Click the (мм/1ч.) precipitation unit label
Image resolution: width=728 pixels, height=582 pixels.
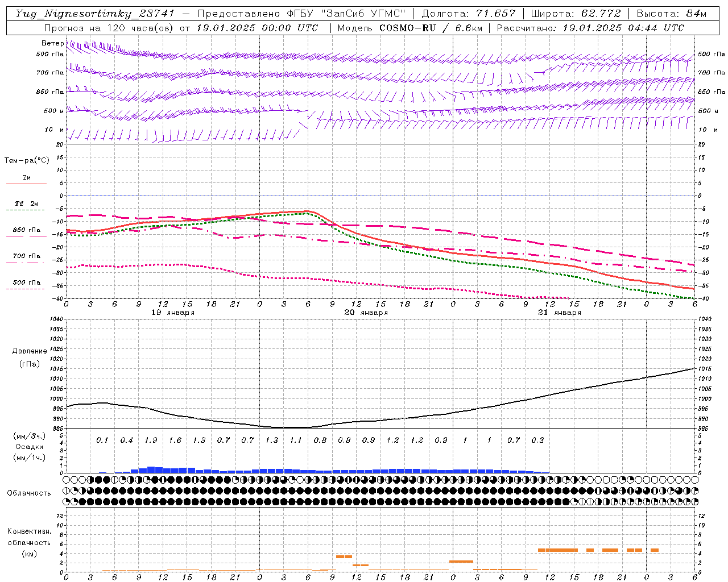click(28, 458)
